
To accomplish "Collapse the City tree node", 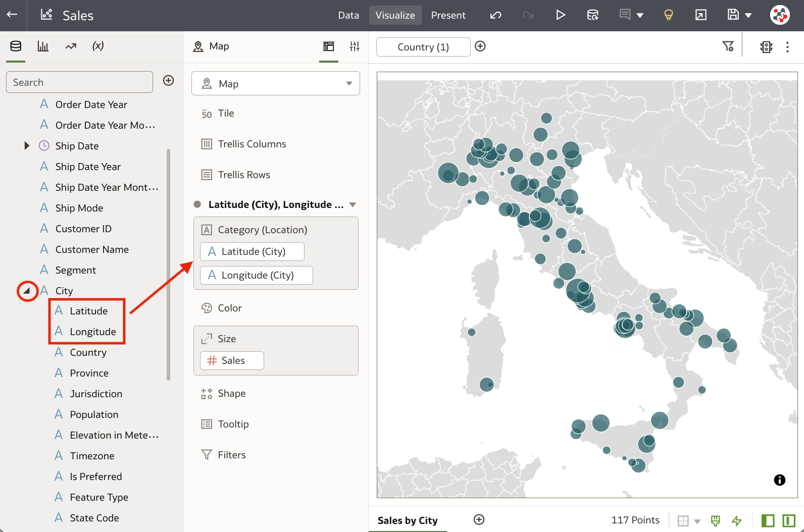I will click(27, 291).
